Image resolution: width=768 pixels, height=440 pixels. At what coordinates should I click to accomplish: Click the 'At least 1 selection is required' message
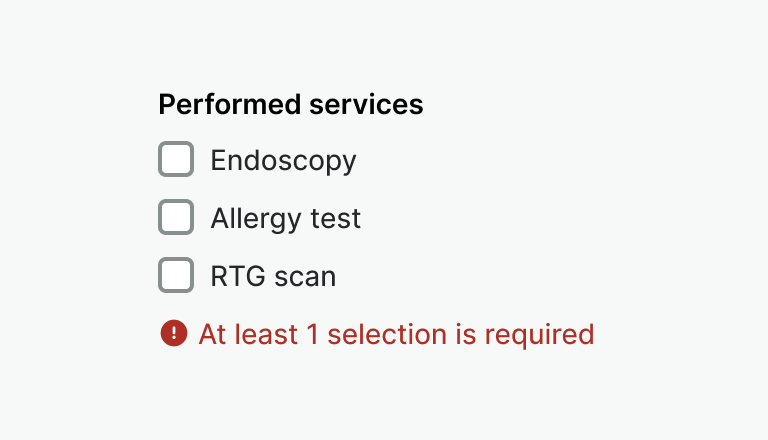(x=396, y=333)
